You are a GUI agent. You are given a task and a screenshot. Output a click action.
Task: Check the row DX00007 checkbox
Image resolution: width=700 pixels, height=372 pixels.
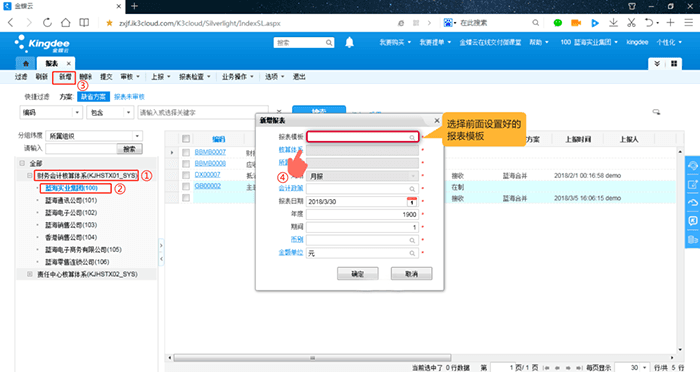click(x=186, y=175)
